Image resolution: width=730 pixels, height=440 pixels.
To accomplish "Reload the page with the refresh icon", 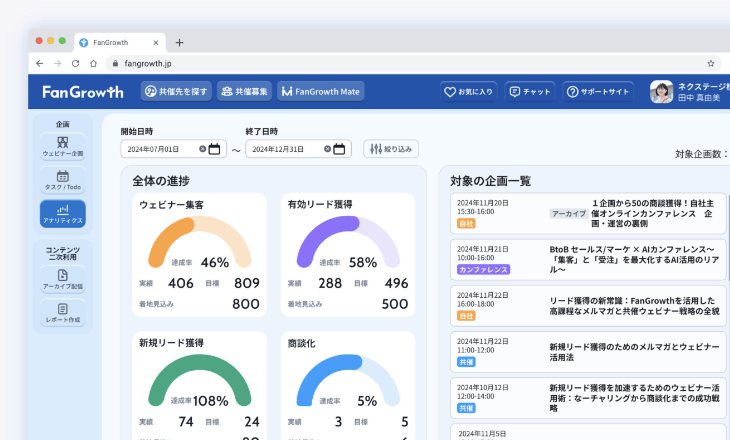I will (75, 63).
